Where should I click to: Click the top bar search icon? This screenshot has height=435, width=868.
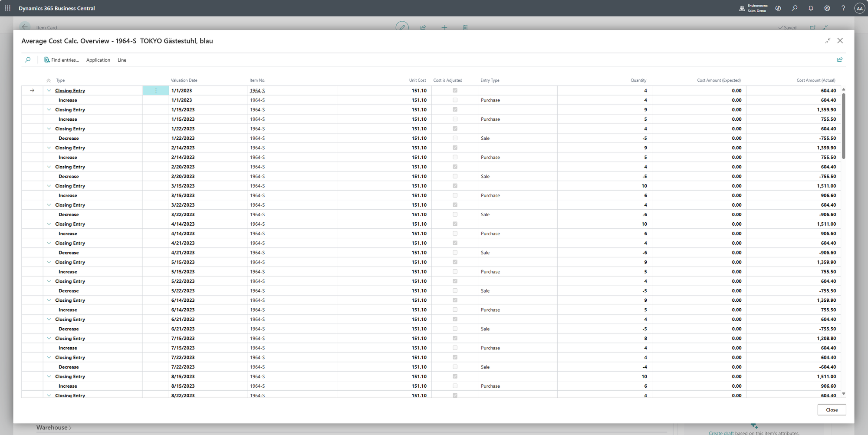(795, 8)
